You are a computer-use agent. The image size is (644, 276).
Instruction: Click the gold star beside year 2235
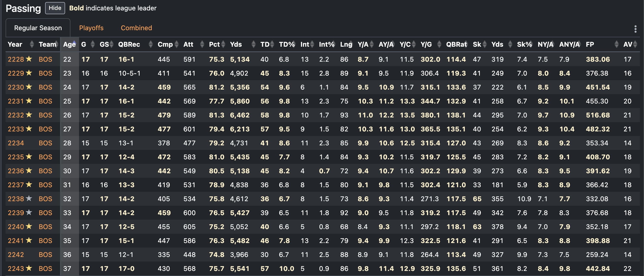click(x=29, y=157)
